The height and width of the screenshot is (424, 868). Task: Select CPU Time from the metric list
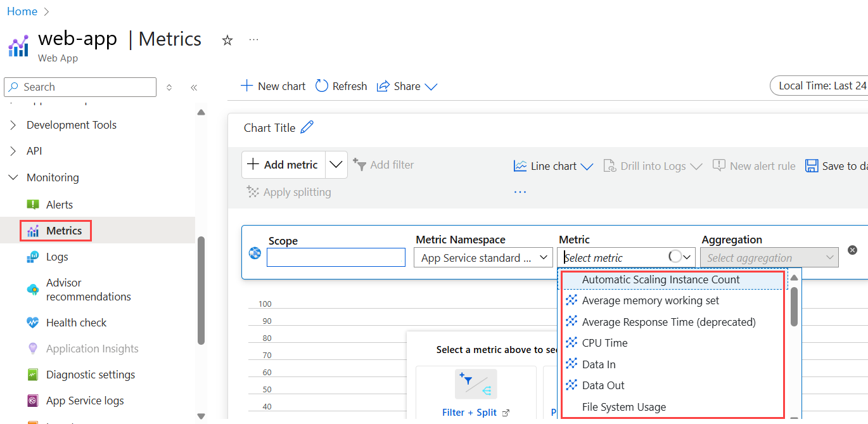tap(604, 343)
